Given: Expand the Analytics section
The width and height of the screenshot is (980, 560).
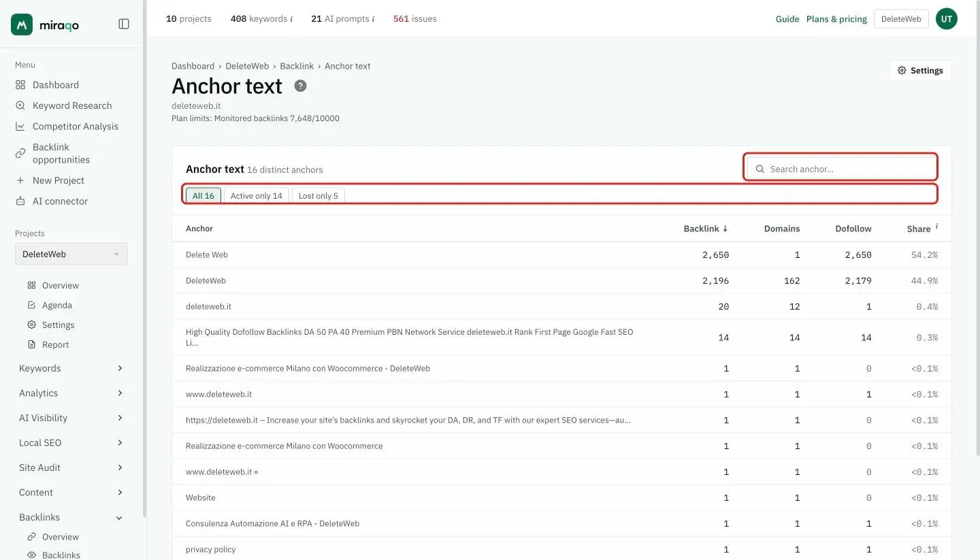Looking at the screenshot, I should [x=71, y=393].
